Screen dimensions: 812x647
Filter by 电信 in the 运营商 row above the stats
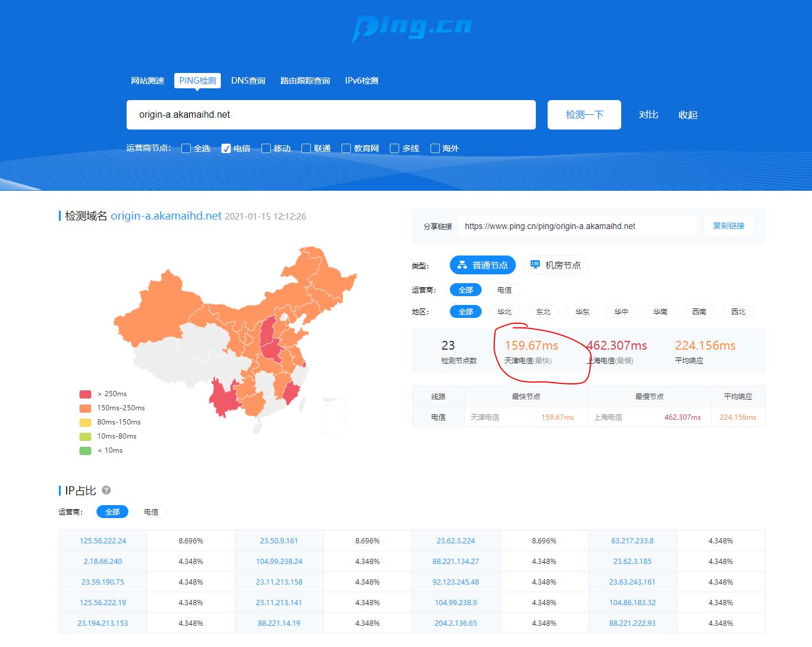tap(505, 290)
